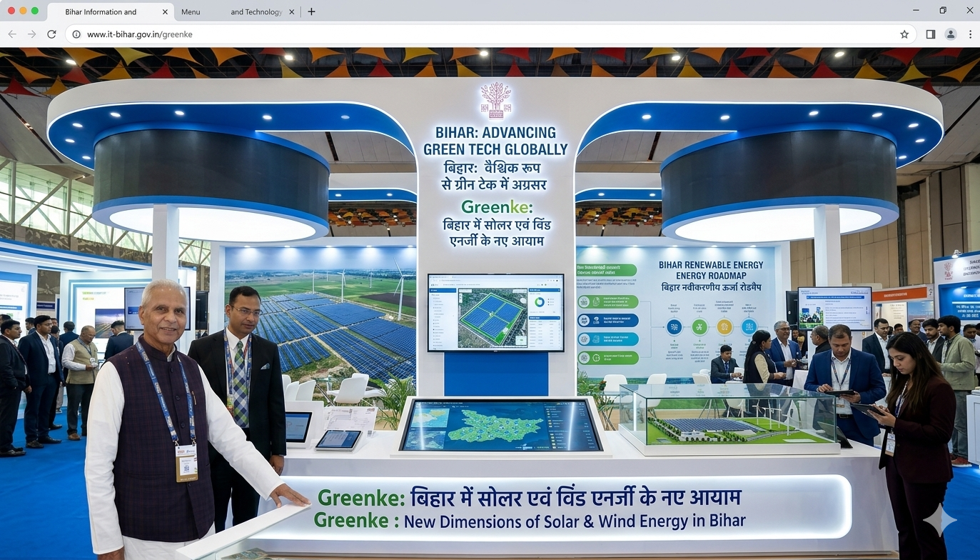The image size is (980, 560).
Task: View site information icon in address bar
Action: click(77, 34)
